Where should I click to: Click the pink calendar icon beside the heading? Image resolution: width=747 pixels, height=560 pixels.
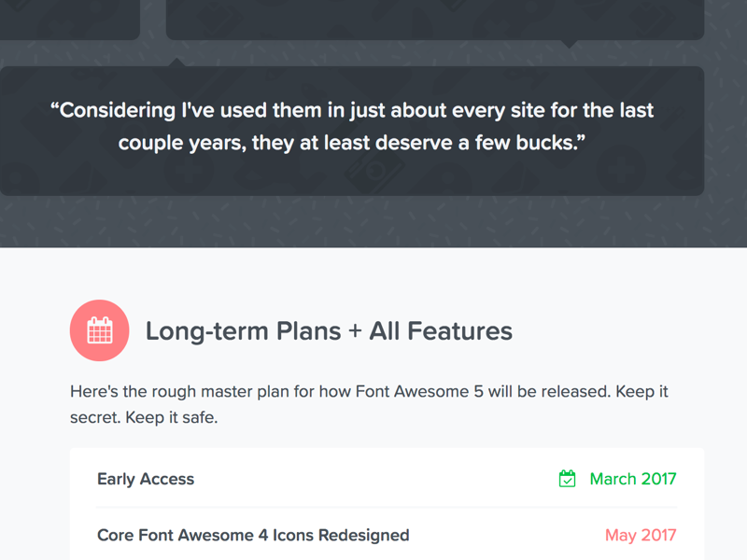(x=100, y=330)
